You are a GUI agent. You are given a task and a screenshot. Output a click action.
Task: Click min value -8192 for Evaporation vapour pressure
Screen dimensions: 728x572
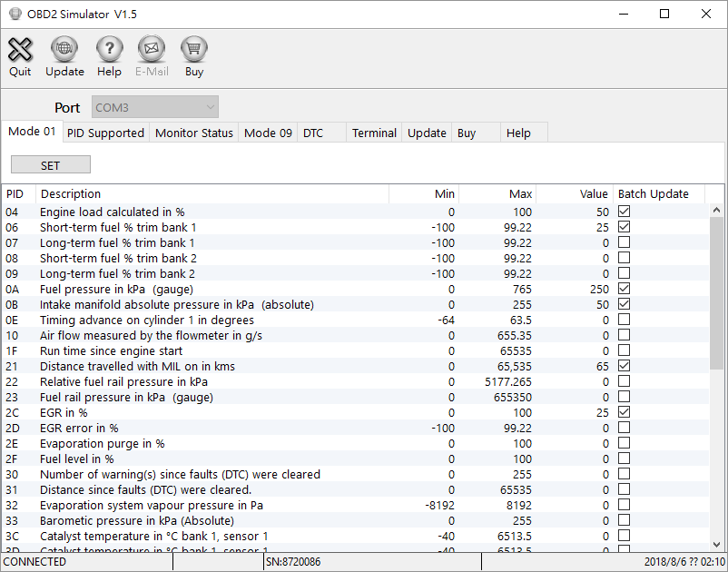[x=439, y=505]
